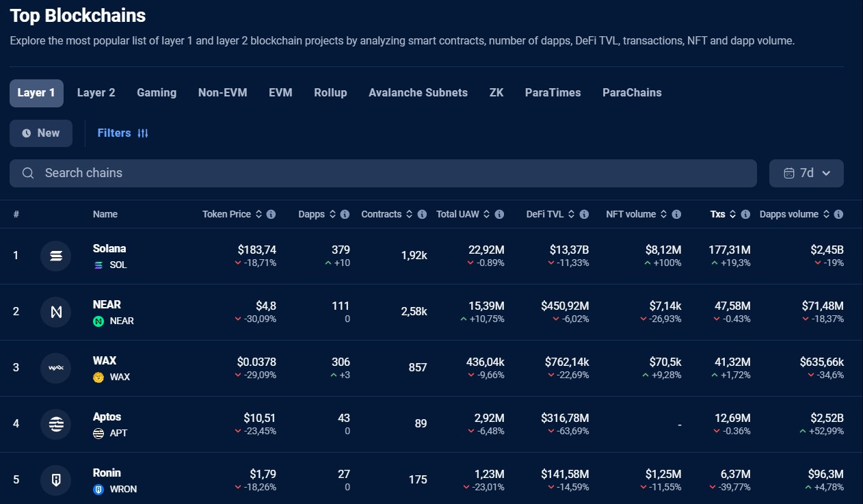Click the # rank column header
Image resolution: width=863 pixels, height=504 pixels.
(x=16, y=214)
